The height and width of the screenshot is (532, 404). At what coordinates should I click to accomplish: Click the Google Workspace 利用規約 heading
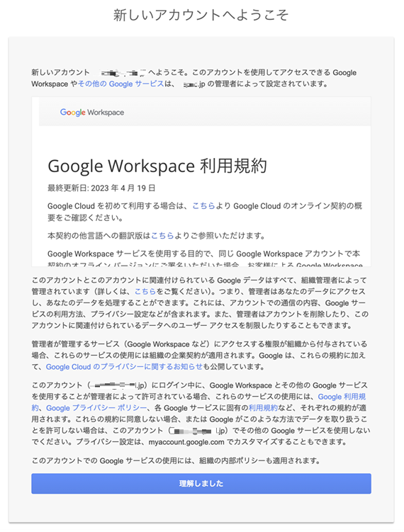(157, 166)
